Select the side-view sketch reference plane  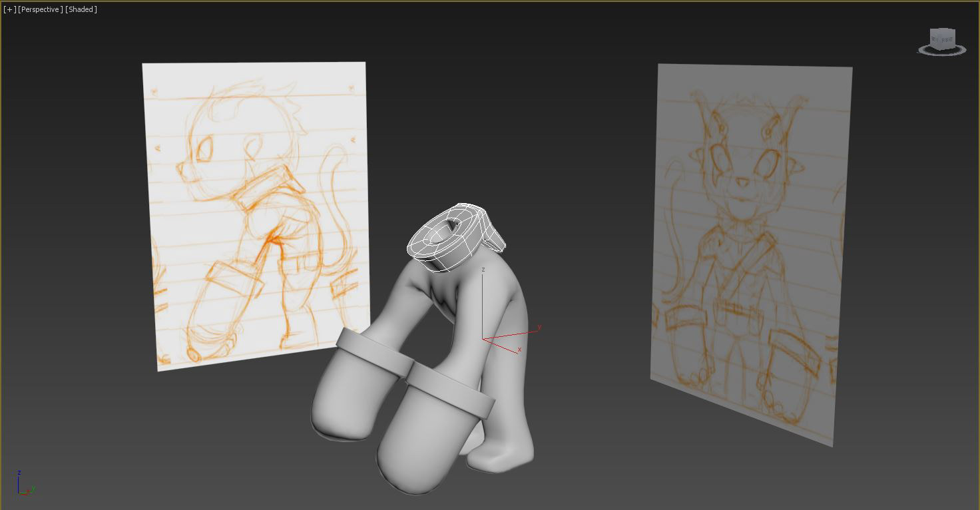(x=256, y=215)
